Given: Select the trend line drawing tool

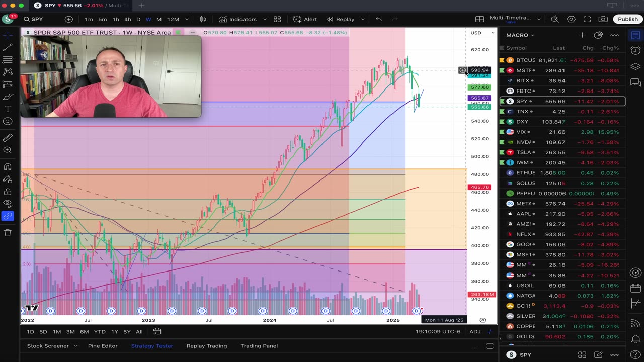Looking at the screenshot, I should tap(8, 47).
